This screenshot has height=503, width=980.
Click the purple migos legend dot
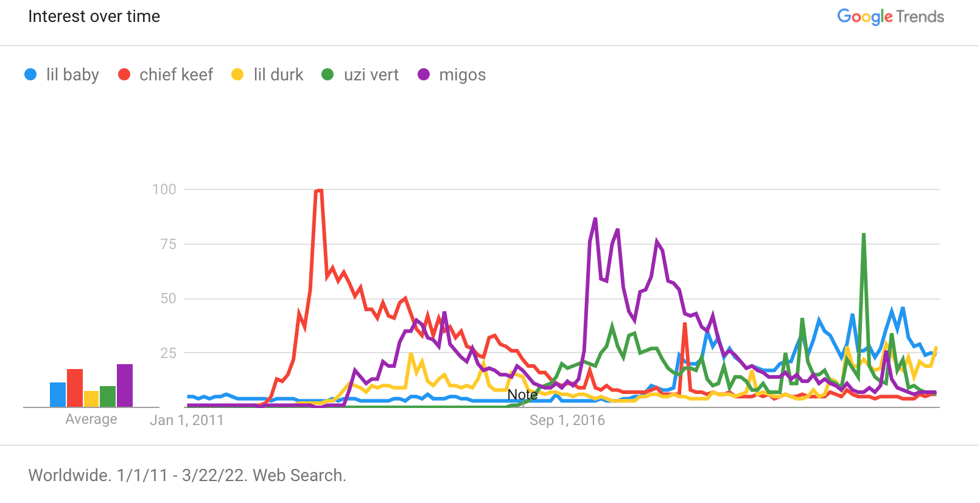[x=424, y=74]
